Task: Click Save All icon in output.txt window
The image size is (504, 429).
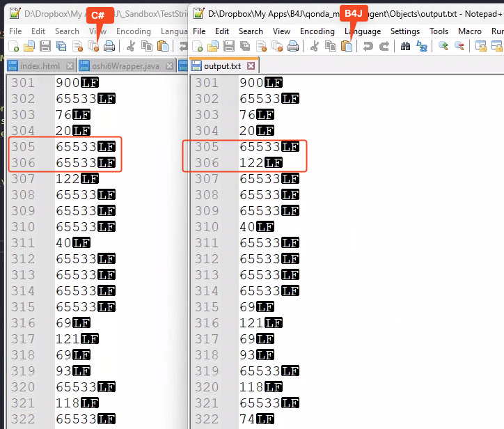Action: click(245, 46)
